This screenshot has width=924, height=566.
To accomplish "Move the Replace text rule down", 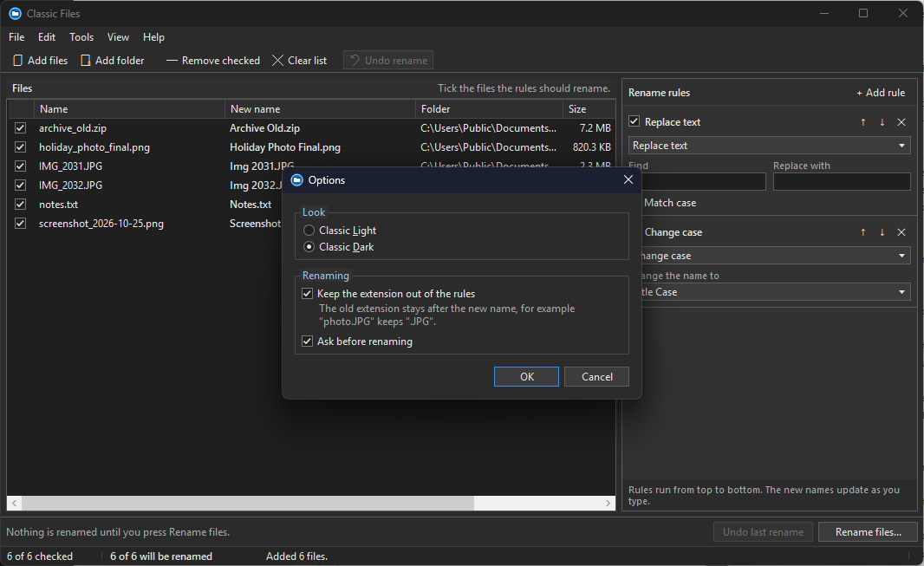I will click(882, 122).
